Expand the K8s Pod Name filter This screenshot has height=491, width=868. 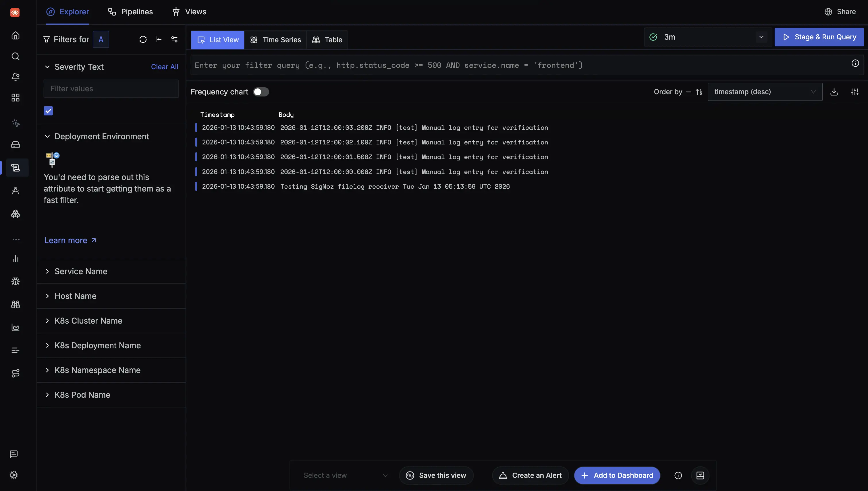[x=82, y=395]
